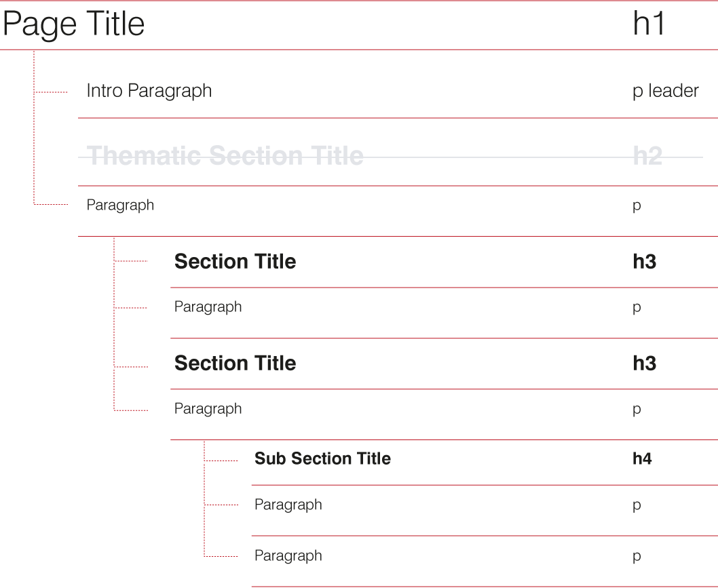Click the Page Title heading

point(73,25)
